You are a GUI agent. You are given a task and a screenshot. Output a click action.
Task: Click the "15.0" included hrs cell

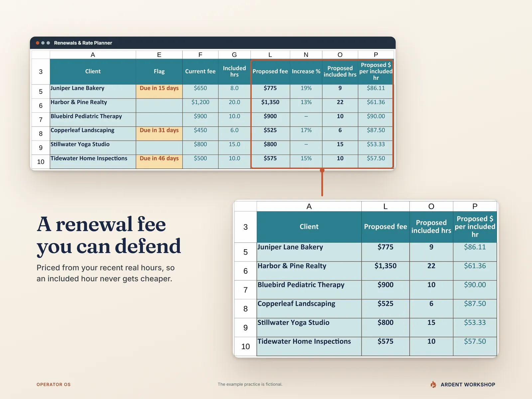[234, 148]
